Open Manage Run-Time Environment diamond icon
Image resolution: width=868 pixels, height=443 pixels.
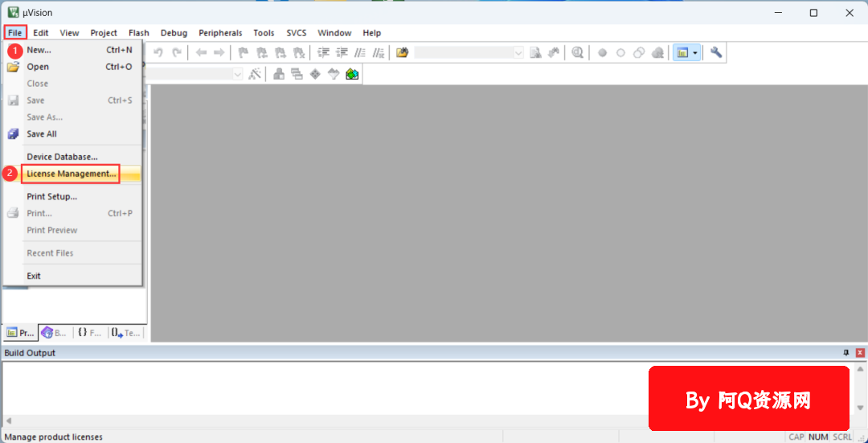(315, 74)
